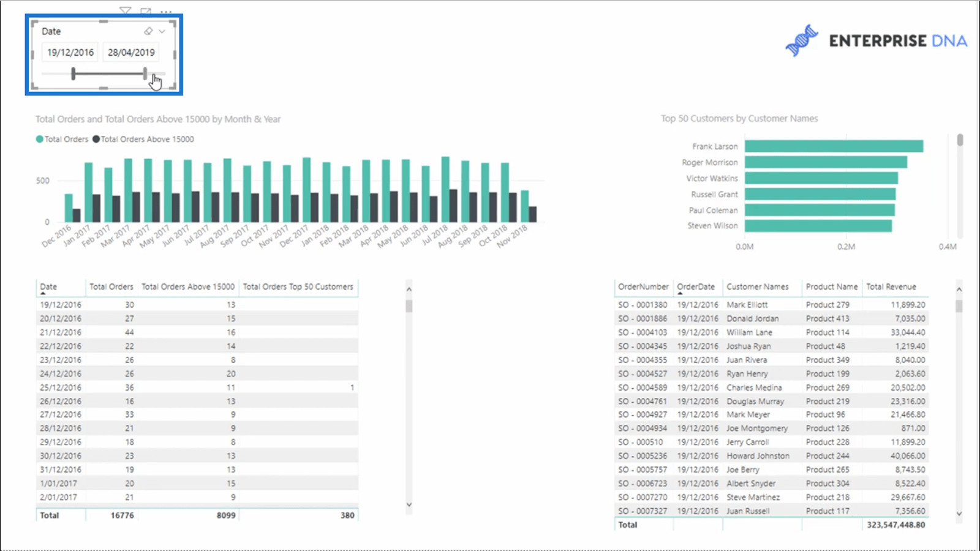Click the daily orders table scrollbar thumb
The image size is (980, 551).
click(x=409, y=306)
